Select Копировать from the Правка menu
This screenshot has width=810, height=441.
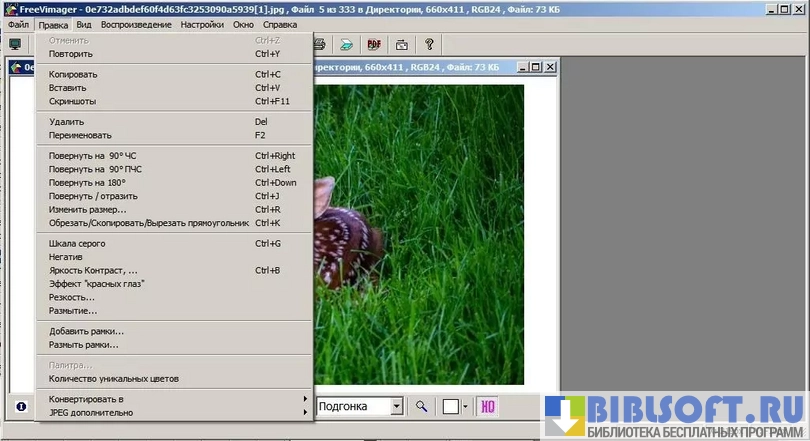(x=73, y=74)
